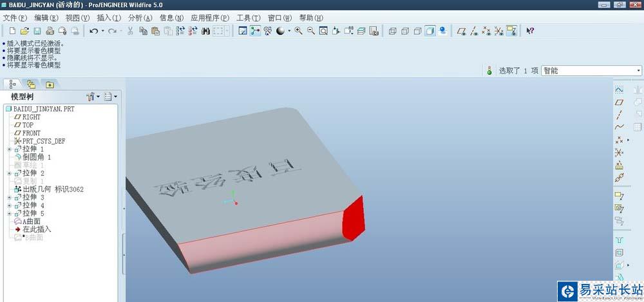Toggle Wireframe display mode

392,31
